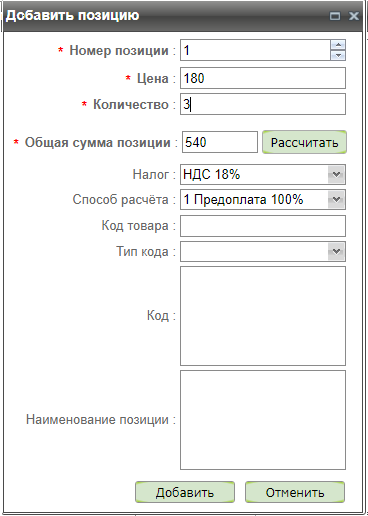Cancel using the Отменить button

(295, 492)
